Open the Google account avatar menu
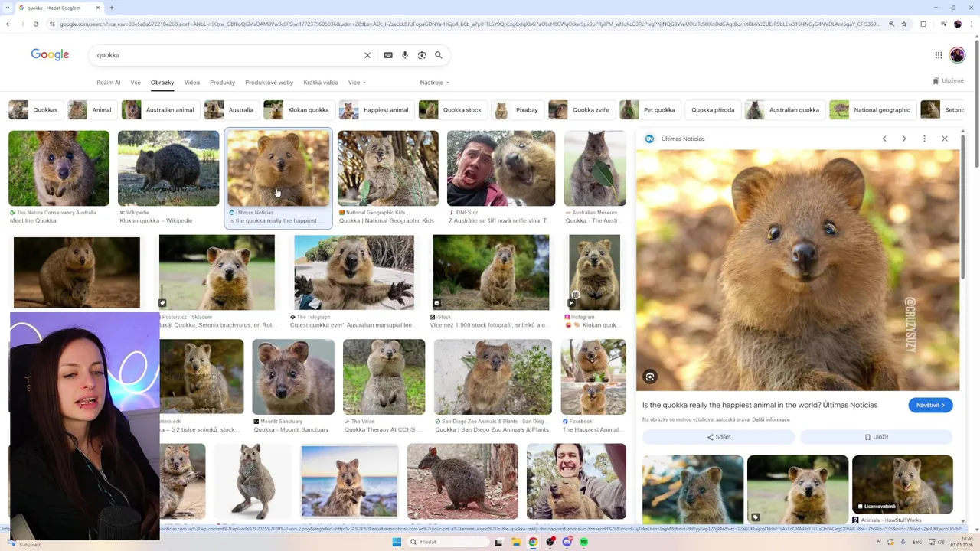 click(x=957, y=55)
